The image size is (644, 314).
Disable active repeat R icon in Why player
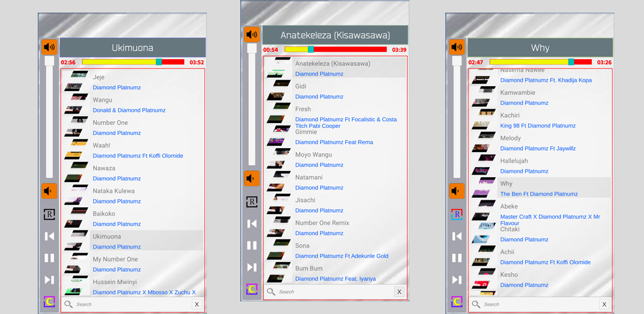click(457, 214)
